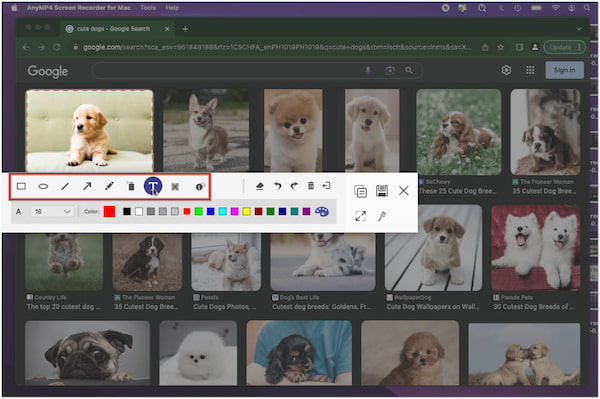
Task: Select the Ellipse drawing tool
Action: pyautogui.click(x=43, y=186)
